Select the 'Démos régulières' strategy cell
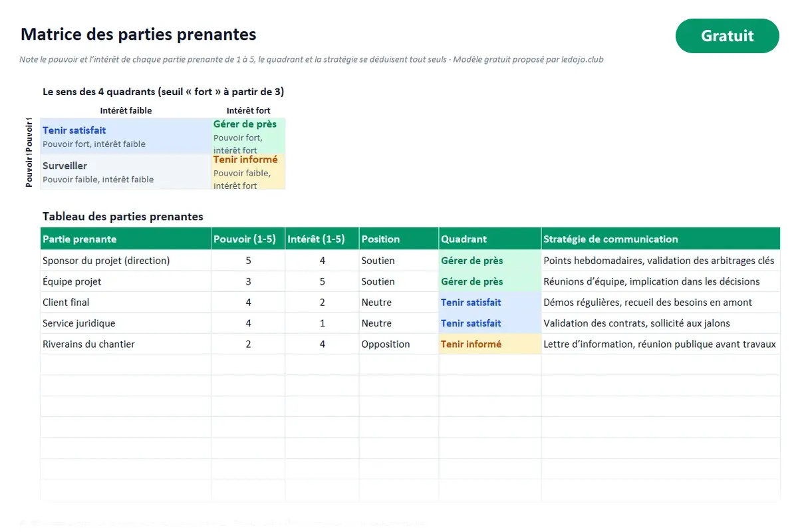The width and height of the screenshot is (798, 532). [x=660, y=303]
